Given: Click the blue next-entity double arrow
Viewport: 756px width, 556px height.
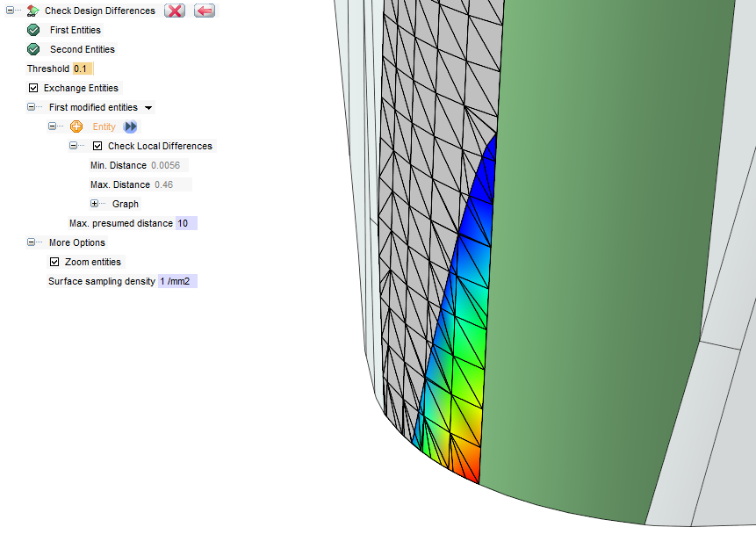Looking at the screenshot, I should 130,126.
